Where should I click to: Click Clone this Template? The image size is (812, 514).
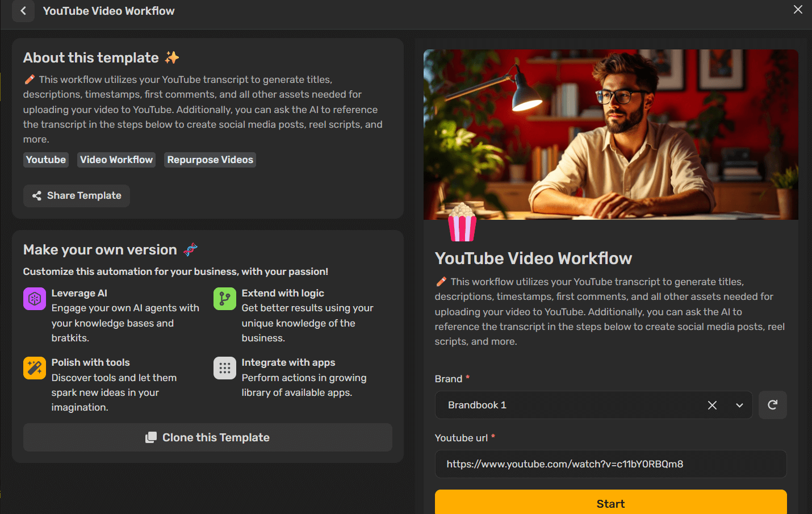coord(207,437)
